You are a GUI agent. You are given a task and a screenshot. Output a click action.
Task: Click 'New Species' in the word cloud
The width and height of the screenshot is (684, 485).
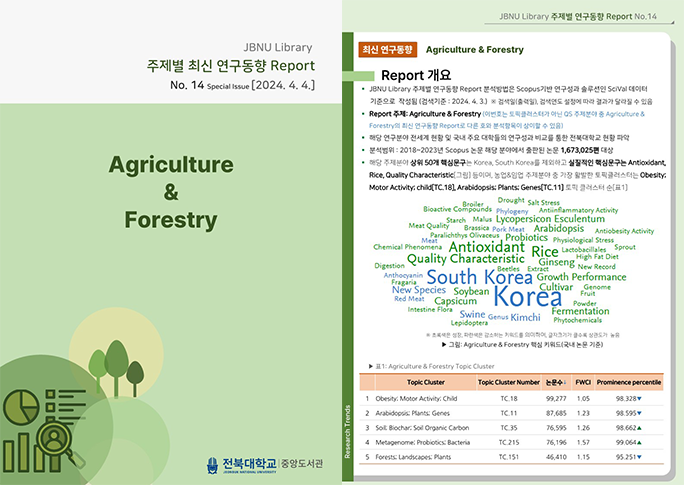[418, 290]
